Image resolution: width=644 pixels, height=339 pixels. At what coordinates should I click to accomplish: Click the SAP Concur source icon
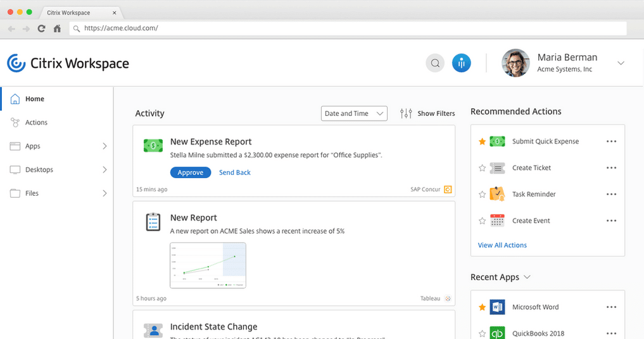tap(448, 189)
